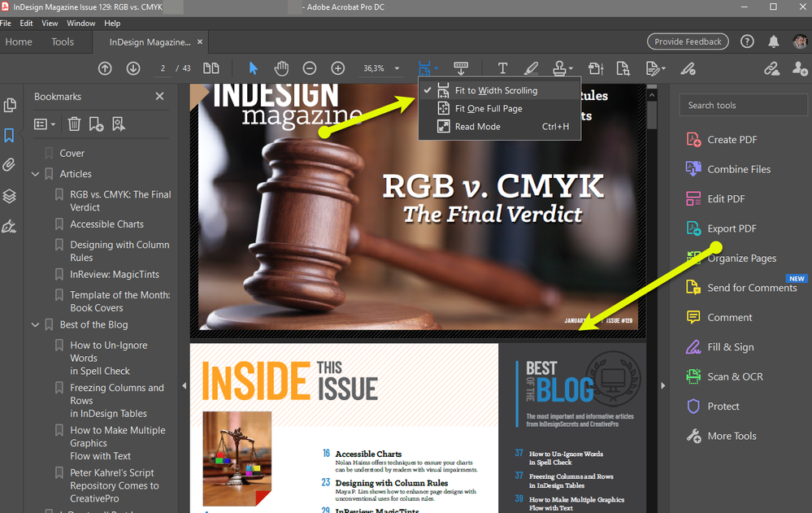Switch to the Tools tab
Image resolution: width=812 pixels, height=513 pixels.
(x=63, y=42)
